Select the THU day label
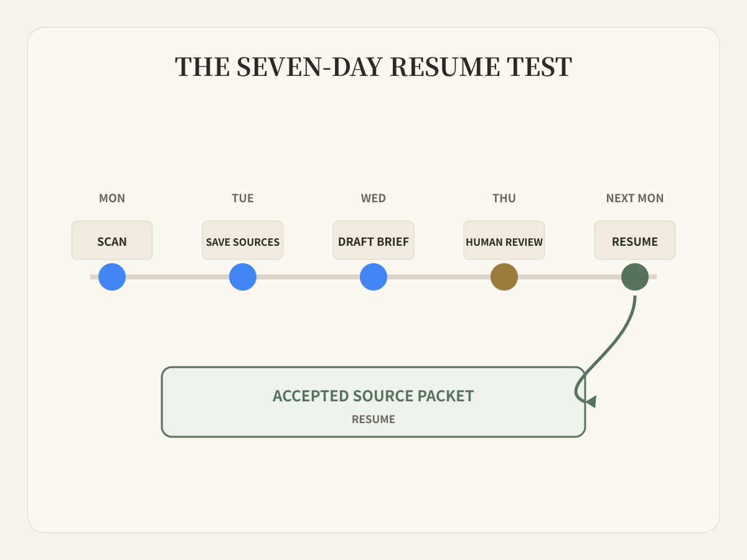The image size is (747, 560). click(x=504, y=198)
